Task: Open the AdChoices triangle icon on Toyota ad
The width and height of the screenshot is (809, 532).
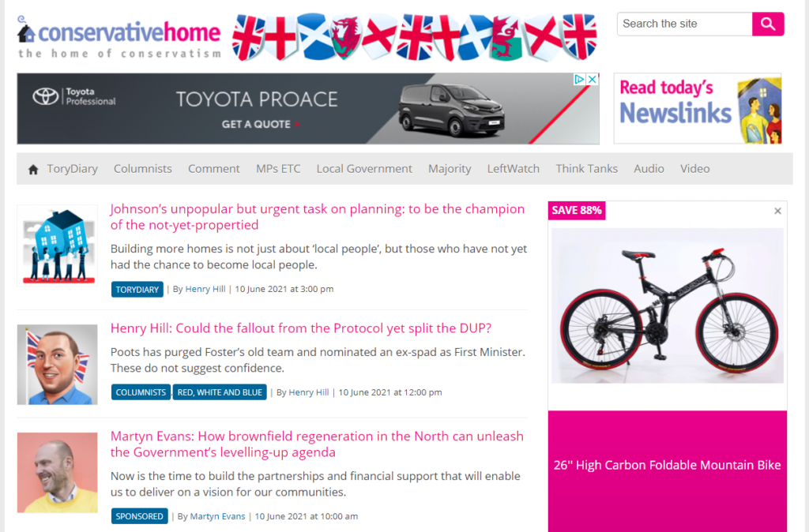Action: (579, 80)
